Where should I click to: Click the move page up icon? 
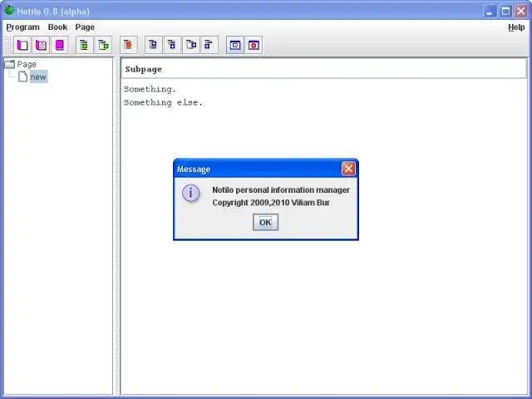coord(153,45)
